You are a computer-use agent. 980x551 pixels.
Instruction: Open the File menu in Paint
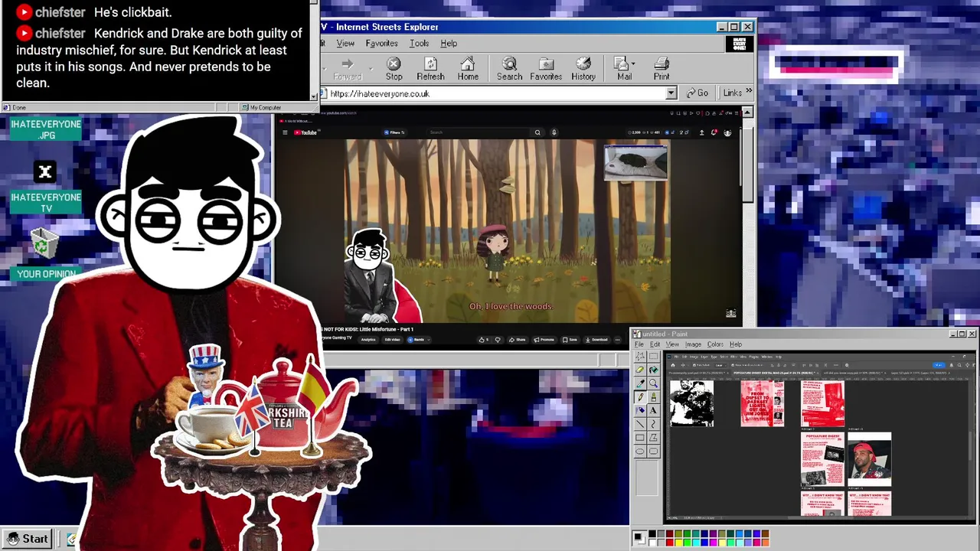coord(639,344)
